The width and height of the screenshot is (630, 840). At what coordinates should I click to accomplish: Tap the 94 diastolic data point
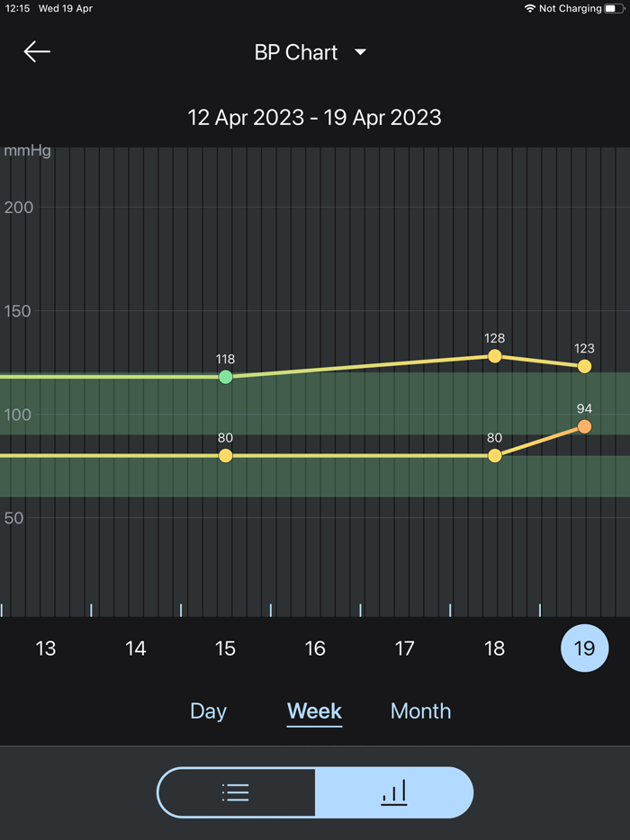tap(584, 425)
